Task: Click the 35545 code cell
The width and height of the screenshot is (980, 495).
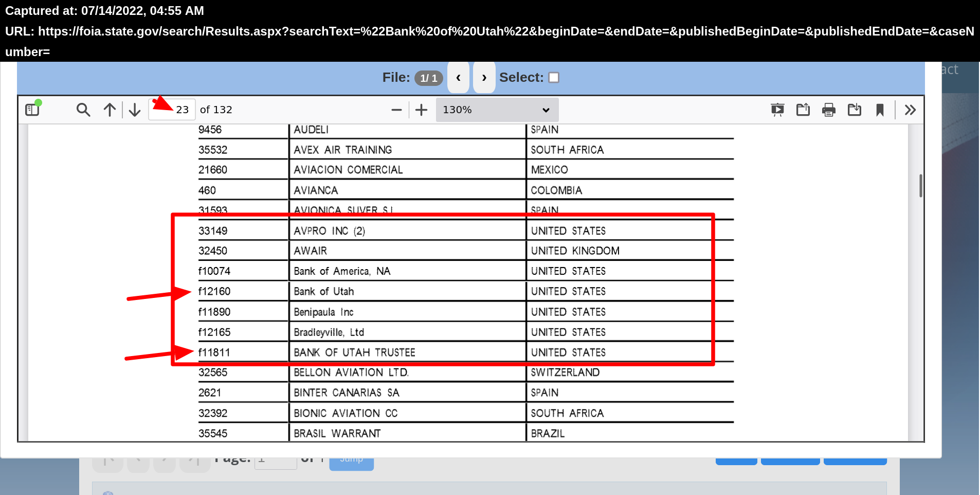Action: pyautogui.click(x=213, y=433)
